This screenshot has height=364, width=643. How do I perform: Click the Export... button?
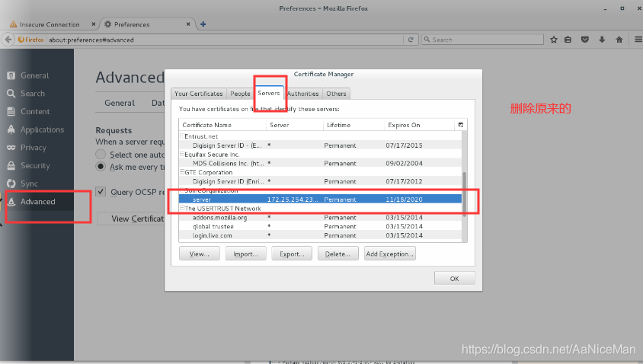click(x=292, y=254)
